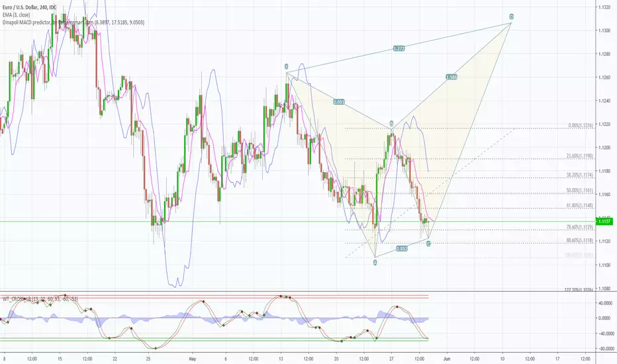
Task: Select the C point label of the pattern
Action: (x=428, y=244)
